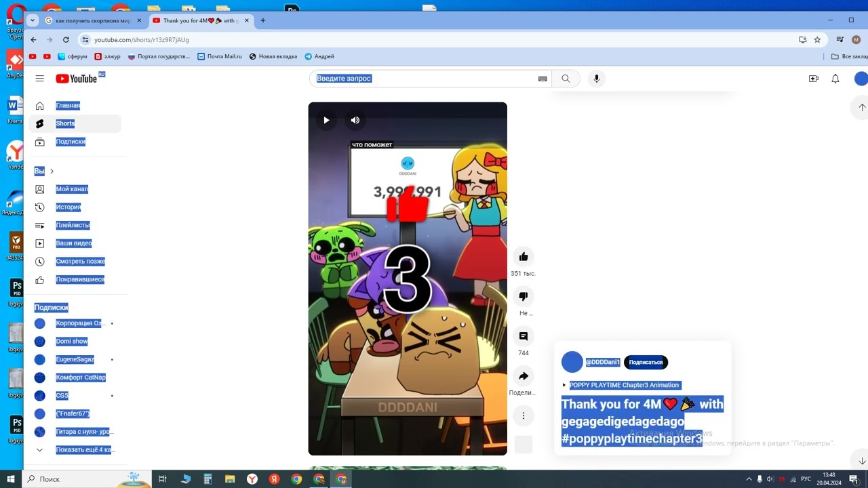Open История watch history
The width and height of the screenshot is (868, 488).
tap(75, 207)
